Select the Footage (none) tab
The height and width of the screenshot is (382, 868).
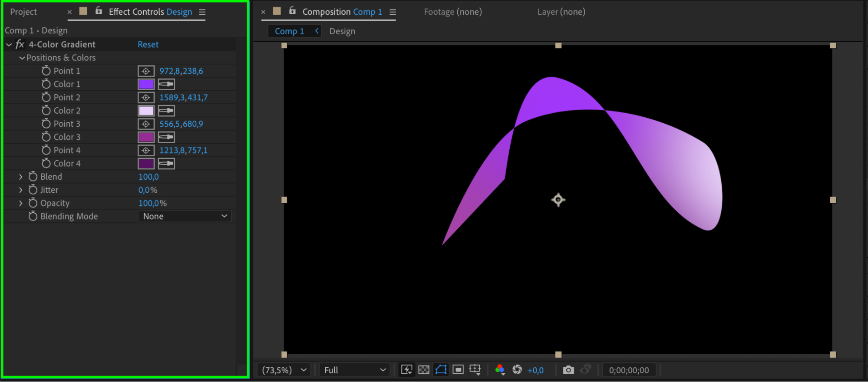coord(452,12)
